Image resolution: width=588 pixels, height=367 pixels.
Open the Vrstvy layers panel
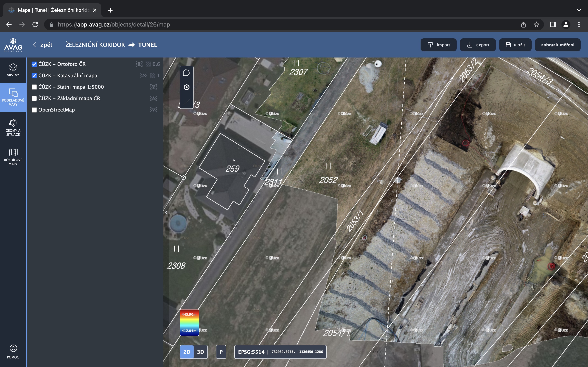(13, 70)
